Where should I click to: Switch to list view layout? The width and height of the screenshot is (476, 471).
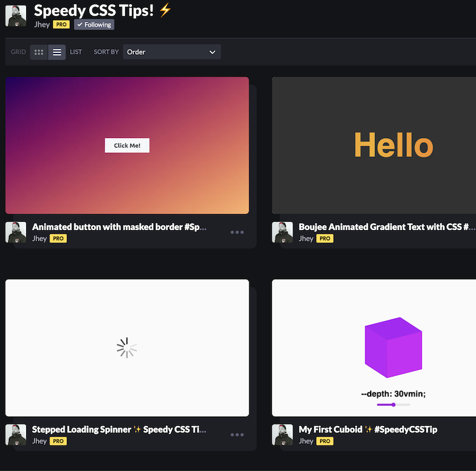57,52
